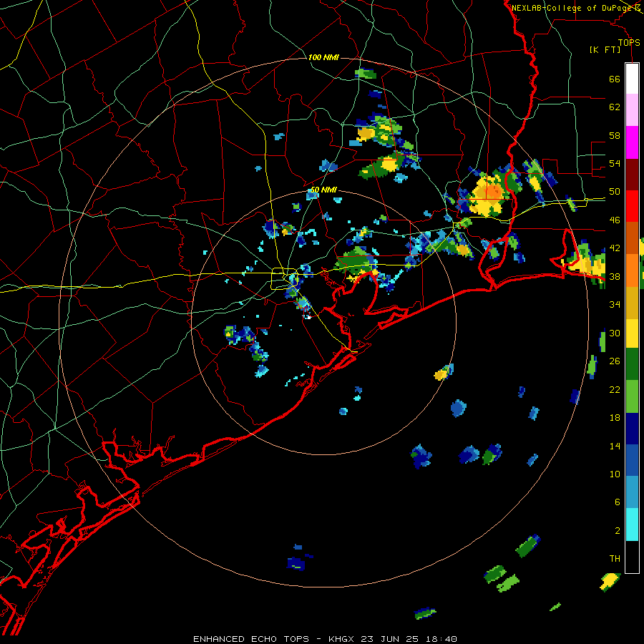Click the navy blue legend swatch
This screenshot has width=644, height=644.
(632, 429)
